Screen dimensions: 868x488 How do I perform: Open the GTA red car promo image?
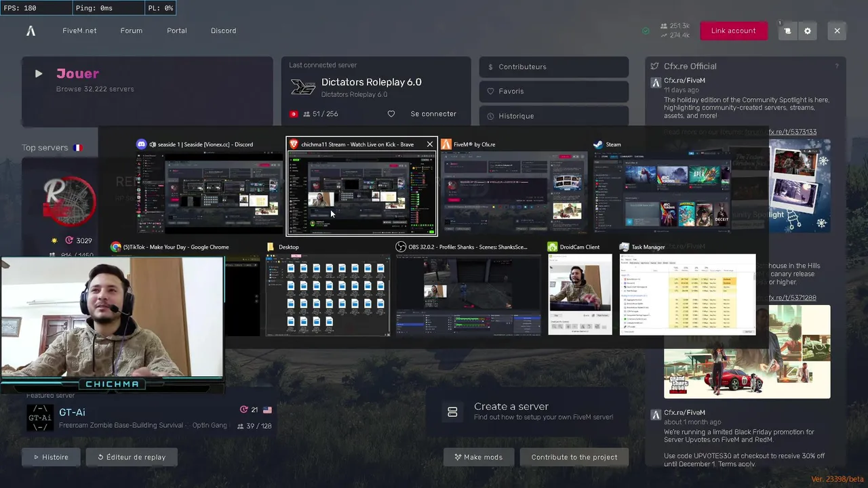coord(747,351)
